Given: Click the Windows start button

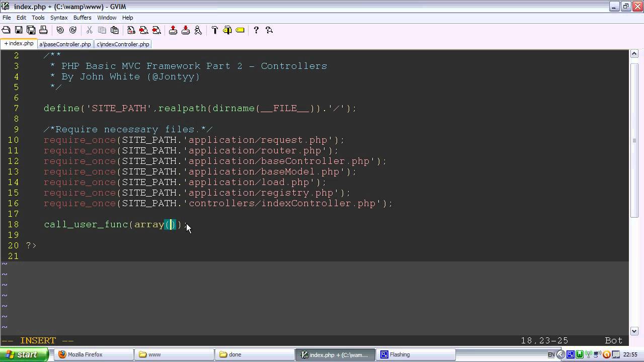Looking at the screenshot, I should tap(24, 354).
